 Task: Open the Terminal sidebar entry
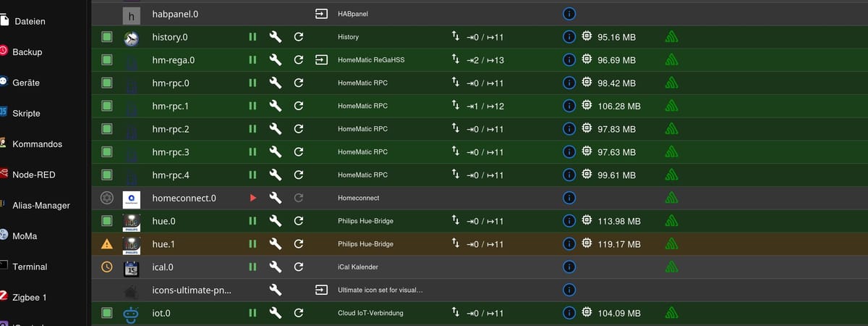29,267
